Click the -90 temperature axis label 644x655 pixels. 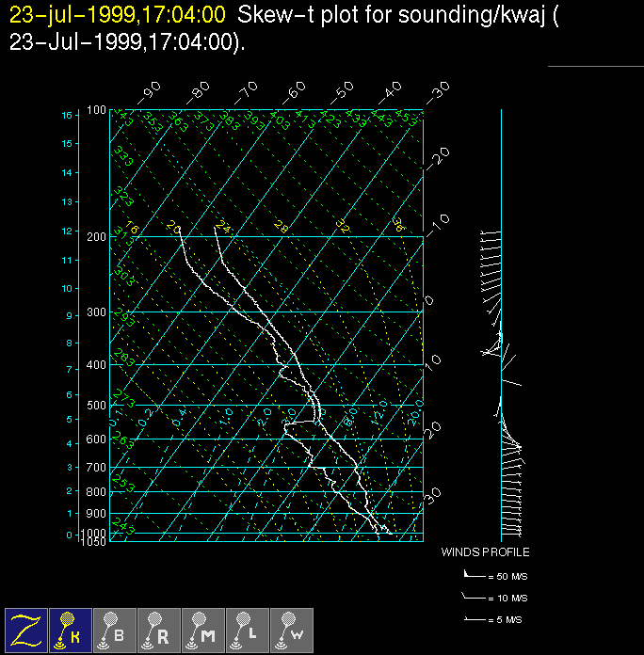tap(149, 92)
